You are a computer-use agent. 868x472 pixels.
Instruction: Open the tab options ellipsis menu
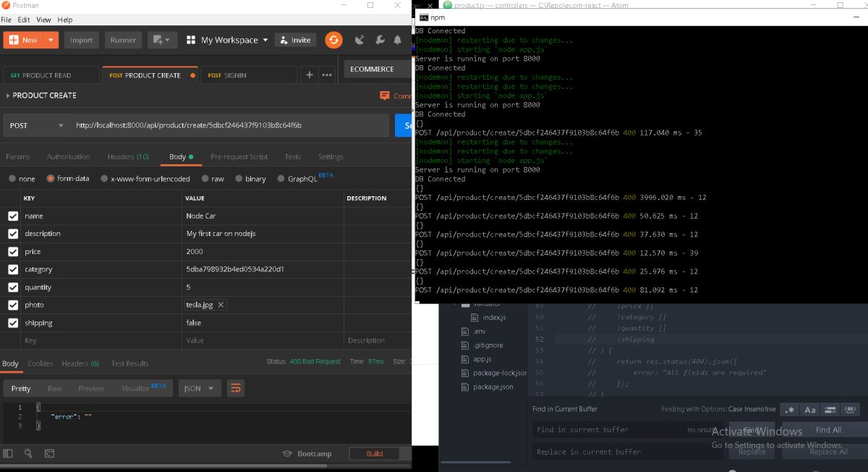tap(327, 75)
